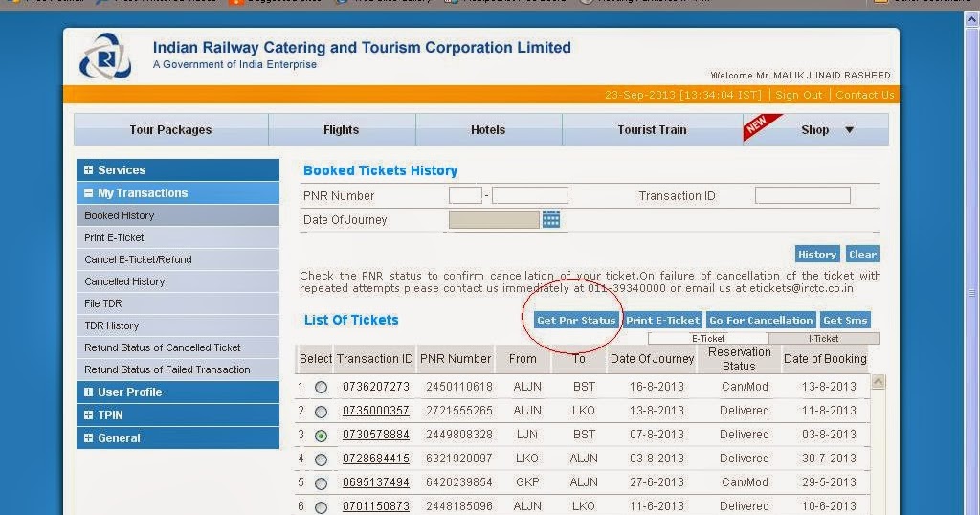
Task: Click the Transaction ID column header
Action: 375,359
